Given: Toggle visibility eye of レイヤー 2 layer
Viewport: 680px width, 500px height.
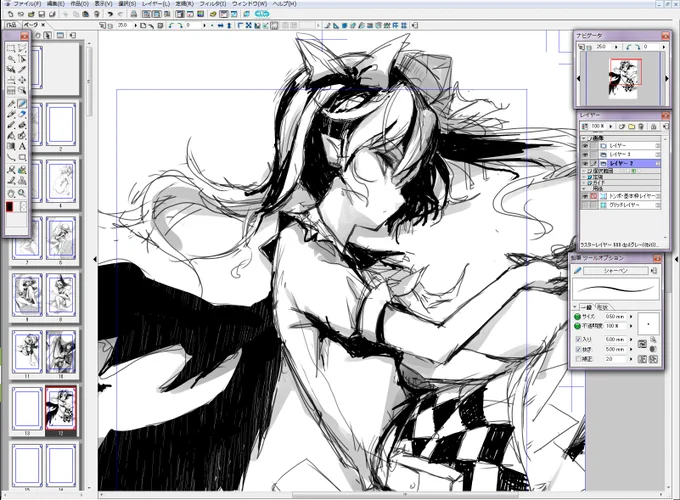Looking at the screenshot, I should pyautogui.click(x=585, y=163).
